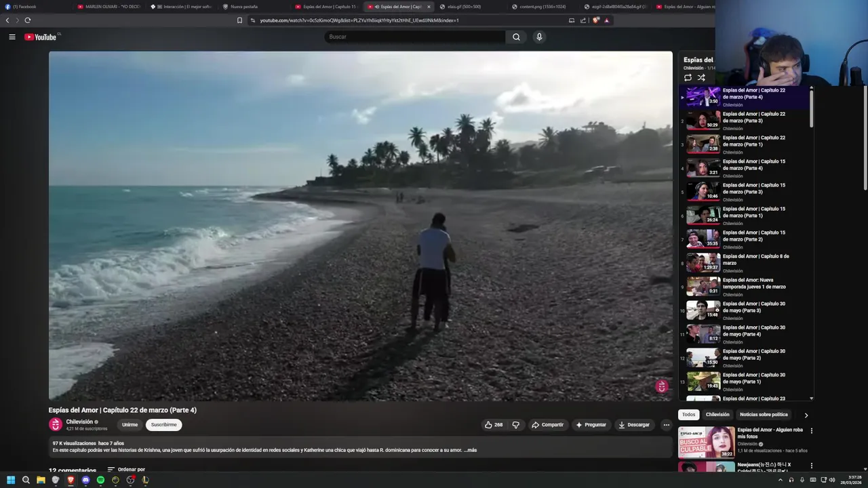
Task: Click the Unirme button
Action: [x=130, y=425]
